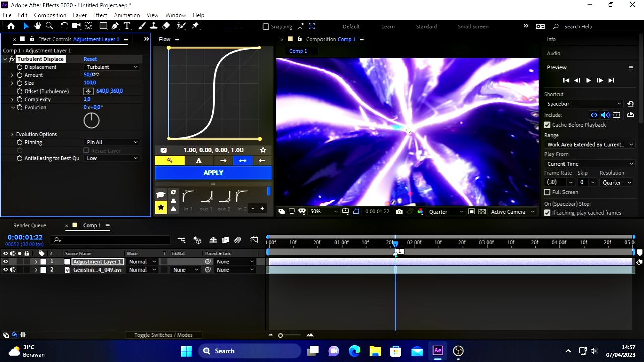
Task: Select the Pen tool
Action: (x=115, y=26)
